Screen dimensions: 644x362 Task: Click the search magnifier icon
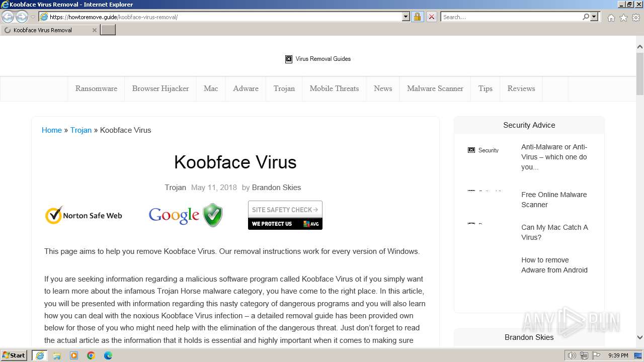tap(586, 17)
